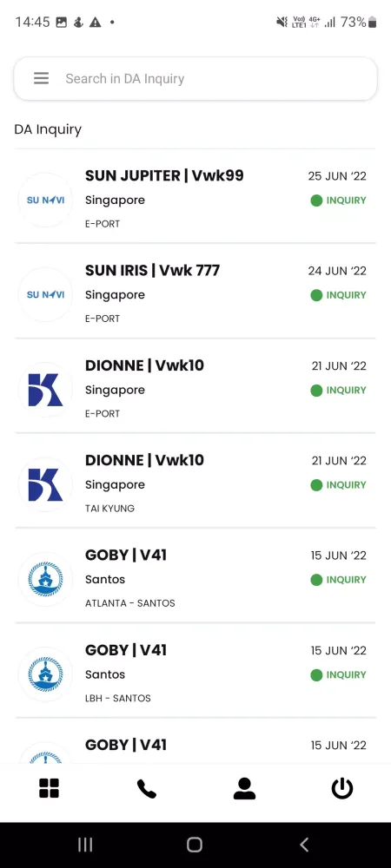Tap the SU NAVI logo for SUN IRIS

pos(45,294)
